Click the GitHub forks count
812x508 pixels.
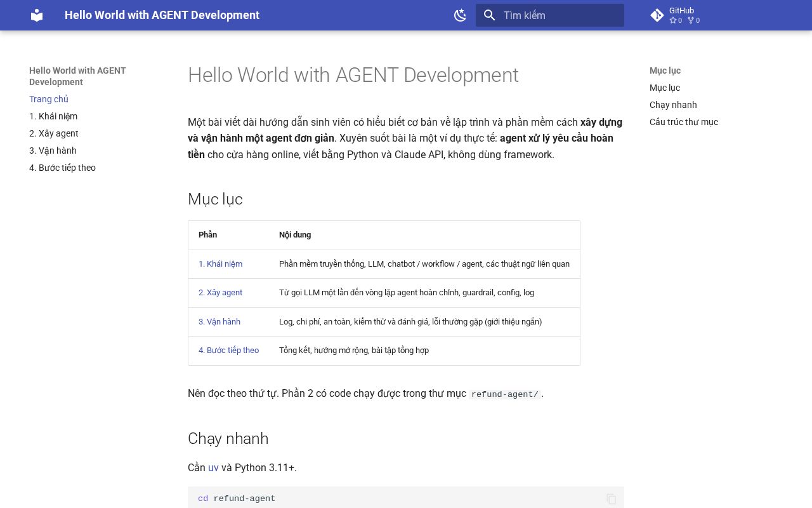coord(693,20)
